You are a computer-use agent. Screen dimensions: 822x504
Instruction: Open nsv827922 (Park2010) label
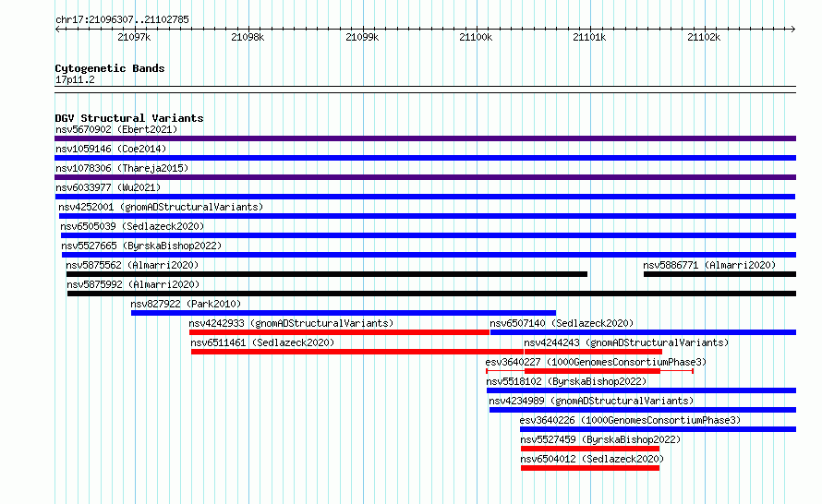pyautogui.click(x=186, y=304)
